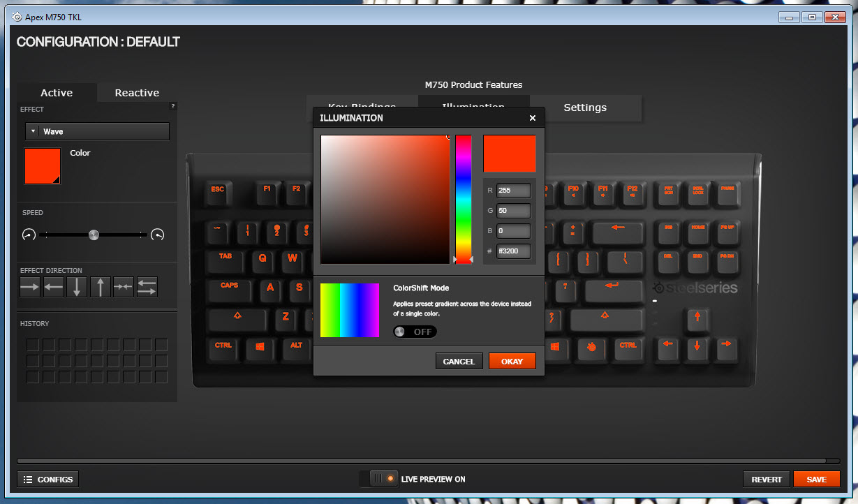Select the CAPS key on keyboard image
This screenshot has height=504, width=858.
230,290
